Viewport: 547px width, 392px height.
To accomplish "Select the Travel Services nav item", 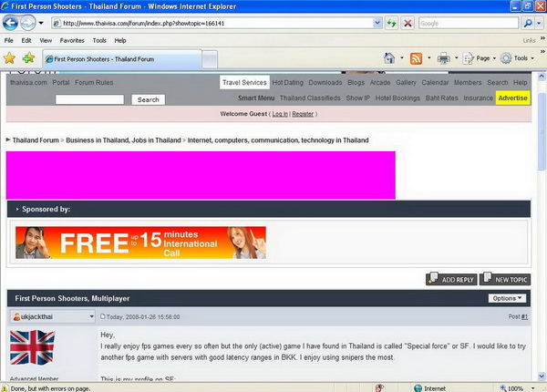I will pyautogui.click(x=244, y=83).
